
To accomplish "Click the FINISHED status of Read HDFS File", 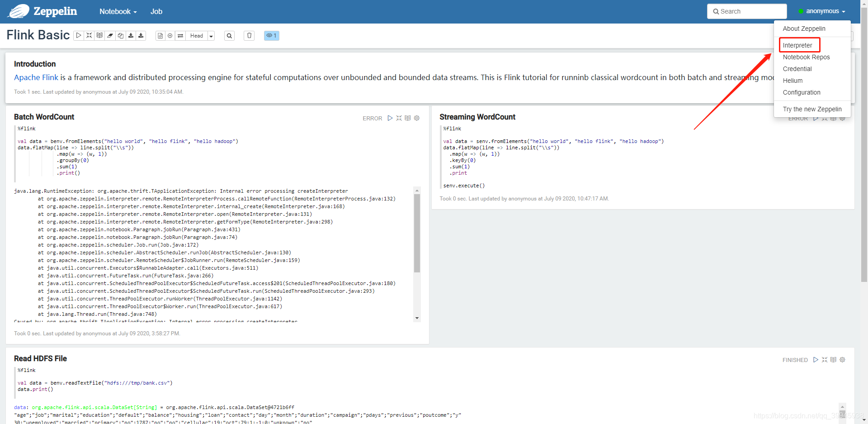I will click(795, 360).
